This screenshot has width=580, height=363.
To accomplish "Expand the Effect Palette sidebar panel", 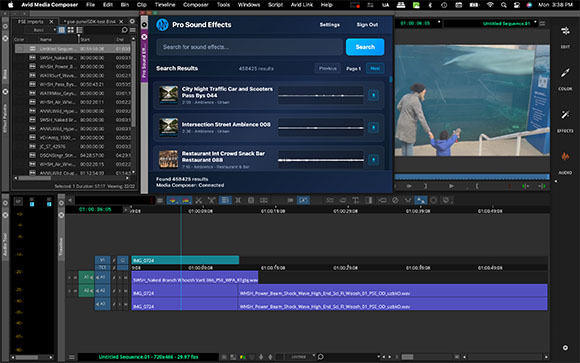I will point(5,118).
